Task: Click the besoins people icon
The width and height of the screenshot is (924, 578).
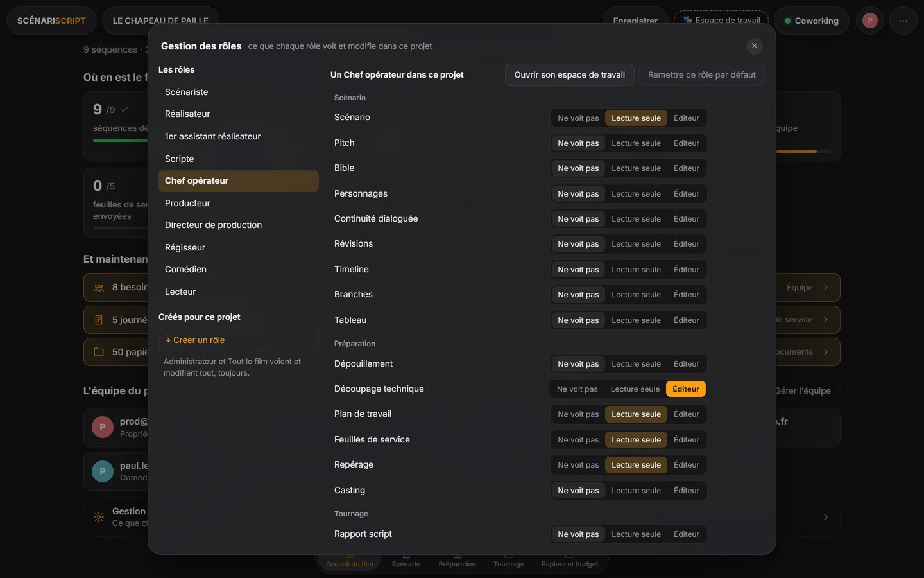Action: click(x=99, y=288)
